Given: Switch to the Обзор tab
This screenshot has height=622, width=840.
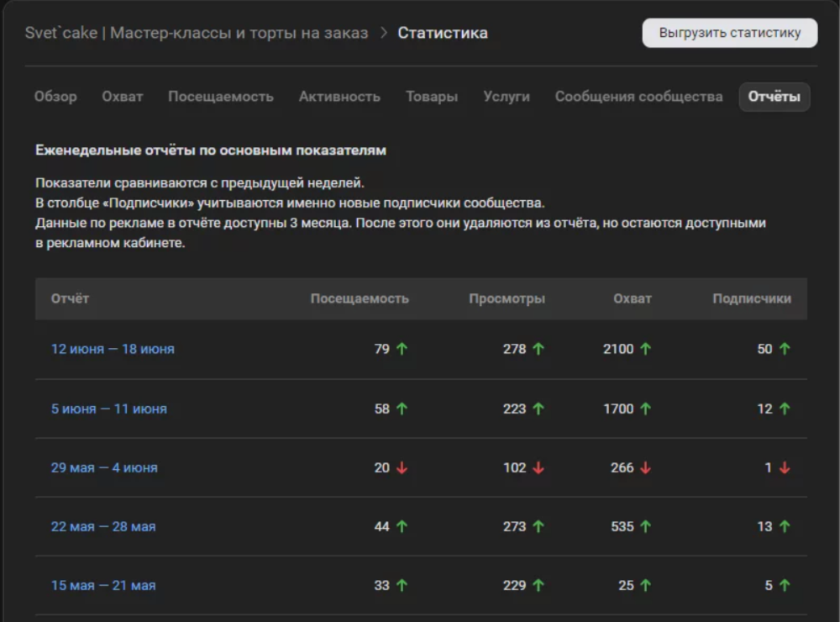Looking at the screenshot, I should coord(55,97).
